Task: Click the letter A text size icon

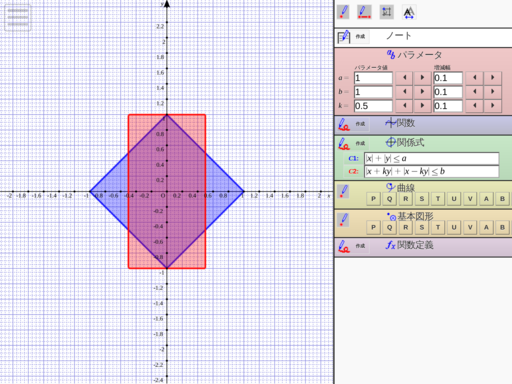Action: click(409, 13)
